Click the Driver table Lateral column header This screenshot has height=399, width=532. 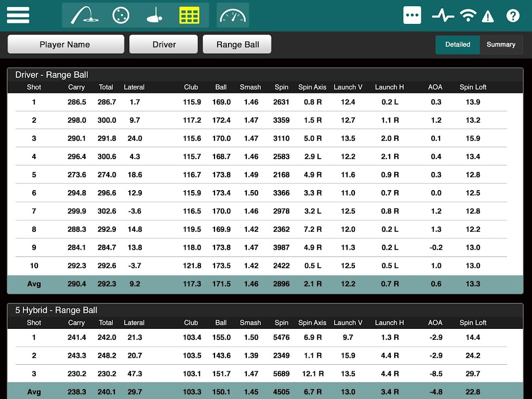[134, 87]
